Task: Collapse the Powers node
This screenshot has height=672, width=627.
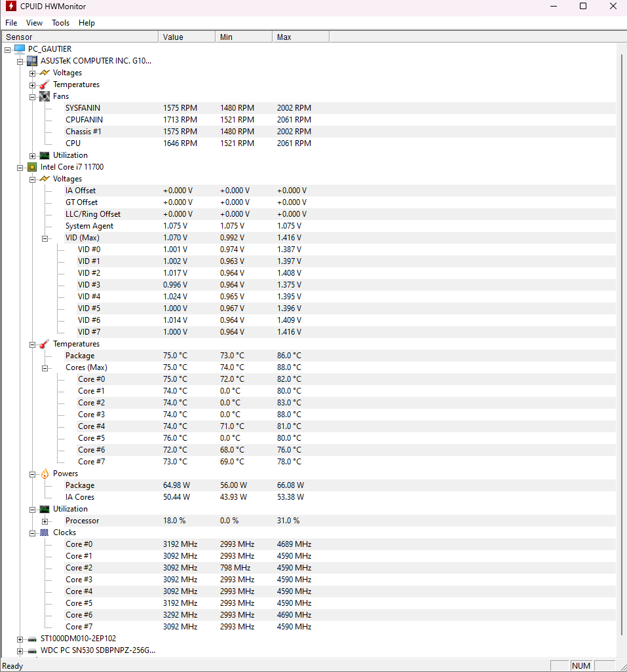Action: point(32,474)
